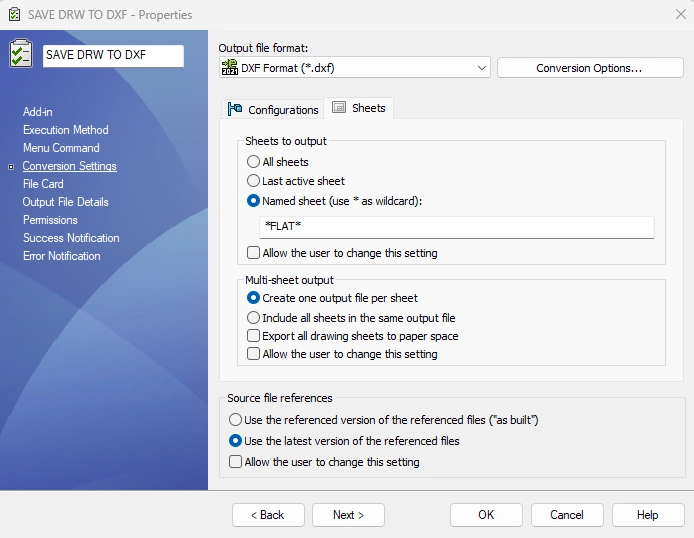This screenshot has height=538, width=694.
Task: Click the bullet marker beside Conversion Settings
Action: tap(11, 167)
